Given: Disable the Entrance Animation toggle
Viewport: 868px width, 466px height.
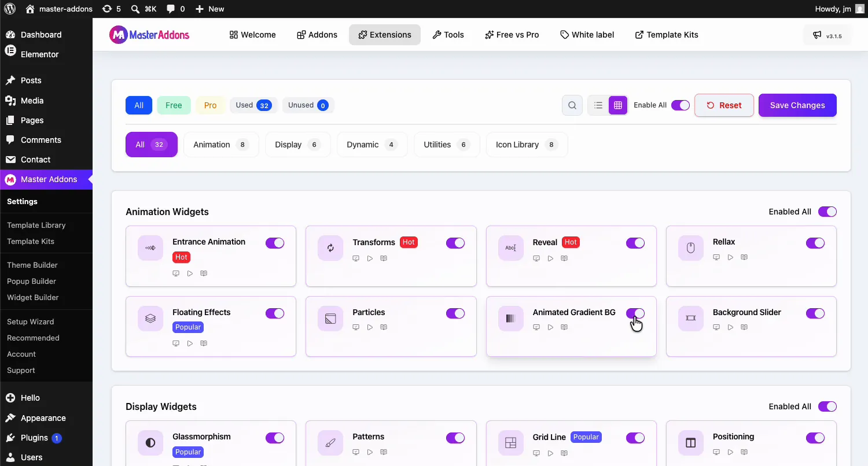Looking at the screenshot, I should [x=275, y=243].
